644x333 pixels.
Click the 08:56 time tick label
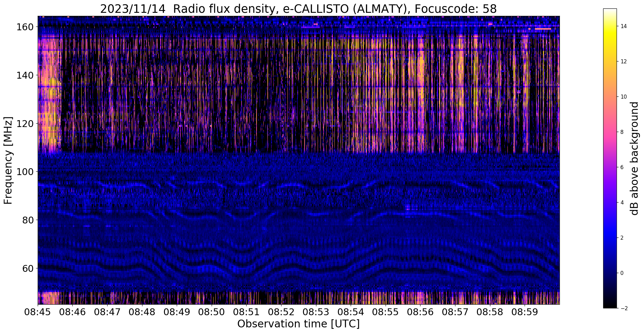pyautogui.click(x=421, y=312)
